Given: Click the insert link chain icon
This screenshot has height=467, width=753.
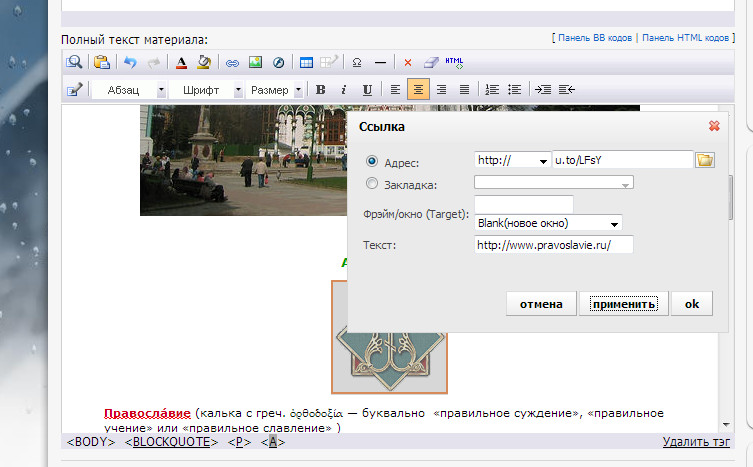Looking at the screenshot, I should click(232, 62).
